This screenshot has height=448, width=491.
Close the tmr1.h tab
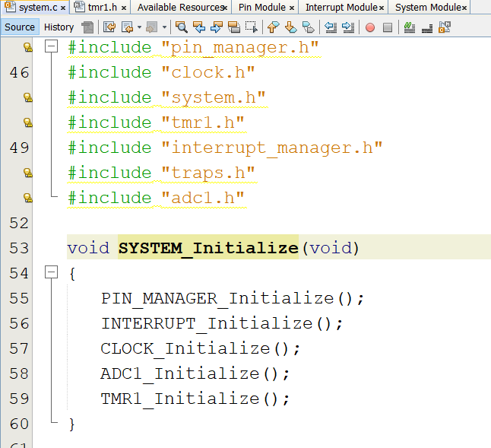point(124,8)
